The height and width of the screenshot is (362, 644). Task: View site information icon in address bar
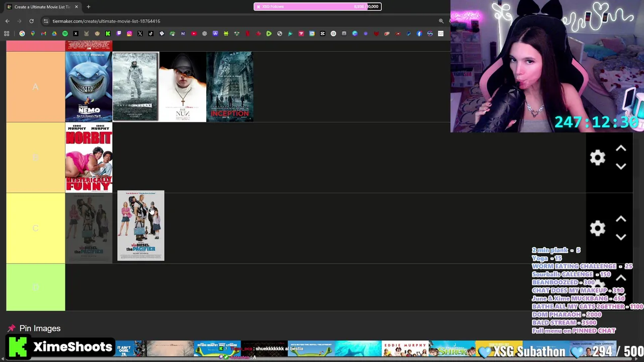[46, 21]
